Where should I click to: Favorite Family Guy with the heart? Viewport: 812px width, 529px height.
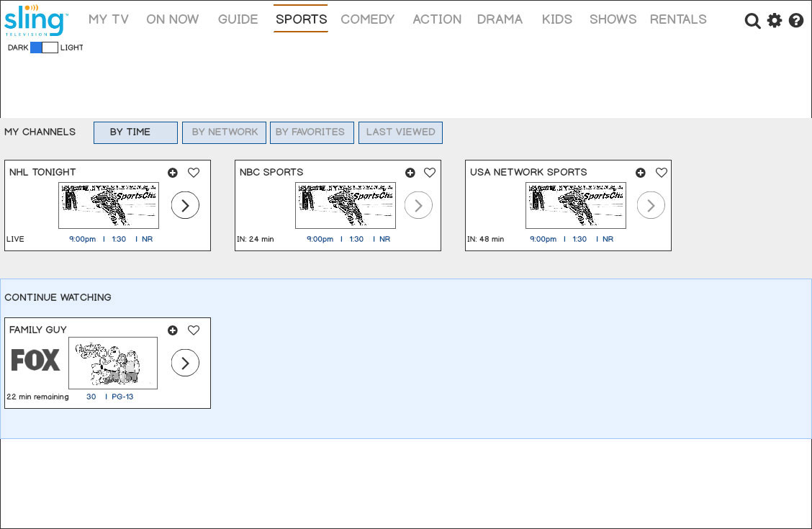pyautogui.click(x=194, y=330)
